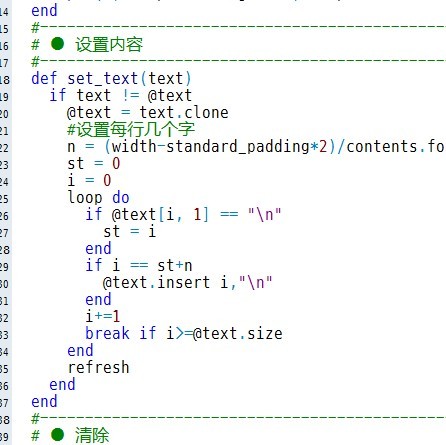
Task: Click the if @text[i, 1] == "\n" line
Action: [x=183, y=214]
